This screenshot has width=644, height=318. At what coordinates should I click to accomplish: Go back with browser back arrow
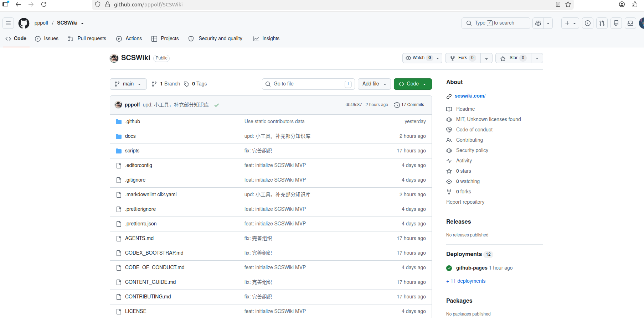pos(18,4)
